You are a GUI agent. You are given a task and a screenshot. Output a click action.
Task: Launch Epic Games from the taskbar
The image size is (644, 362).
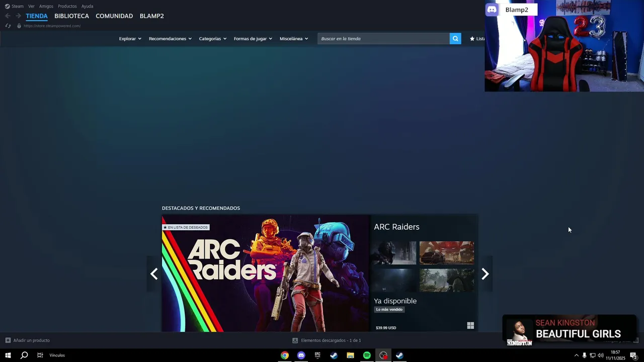coord(317,355)
